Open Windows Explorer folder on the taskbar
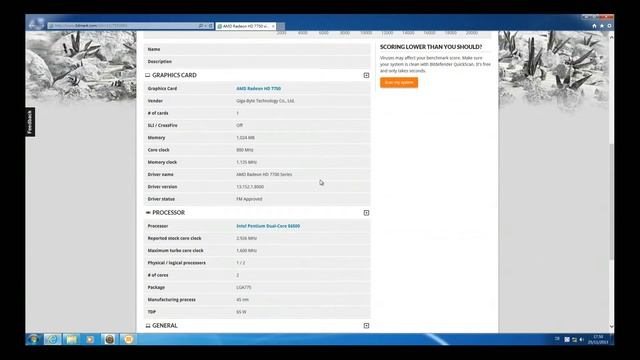The width and height of the screenshot is (640, 360). 71,340
